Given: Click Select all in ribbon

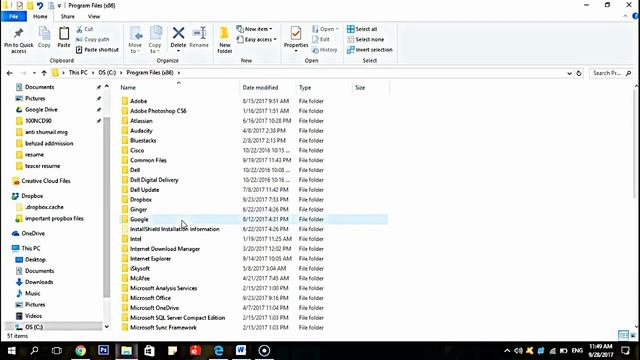Looking at the screenshot, I should coord(362,29).
